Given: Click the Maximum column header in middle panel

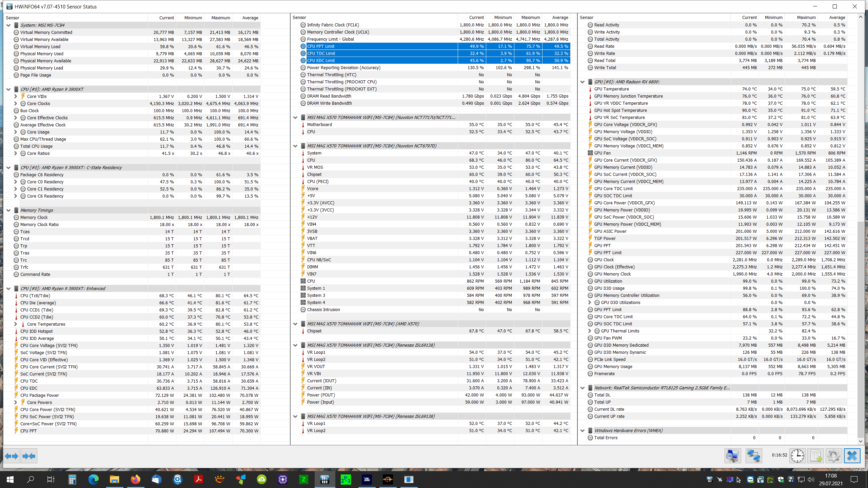Looking at the screenshot, I should [528, 17].
